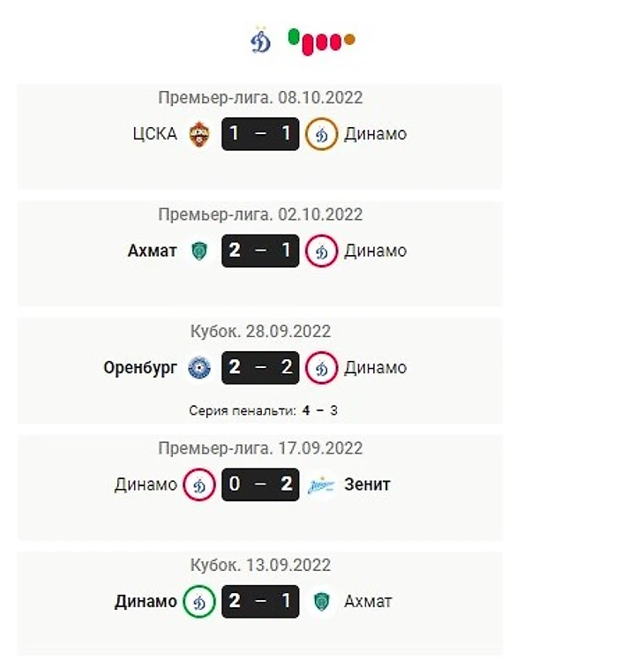Open the 2 – 2 Orenburg cup score
The width and height of the screenshot is (644, 669).
pos(260,368)
